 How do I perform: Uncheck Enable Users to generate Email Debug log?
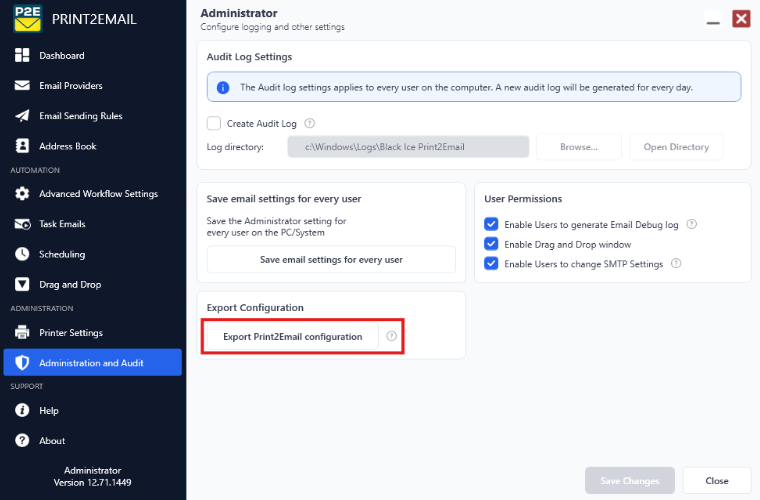point(491,224)
